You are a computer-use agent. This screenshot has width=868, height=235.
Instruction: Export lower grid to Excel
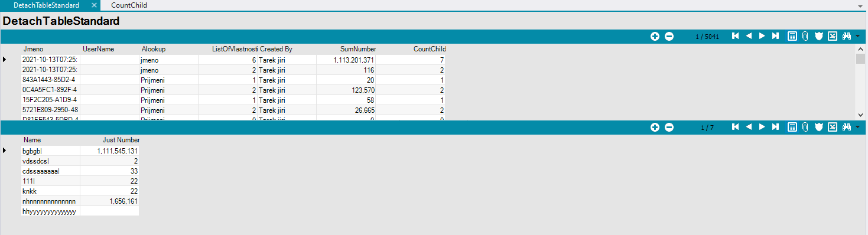pos(832,127)
